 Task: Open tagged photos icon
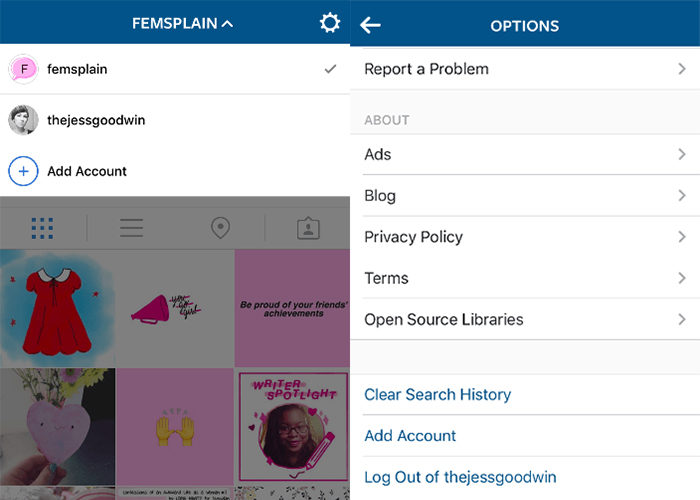click(308, 228)
